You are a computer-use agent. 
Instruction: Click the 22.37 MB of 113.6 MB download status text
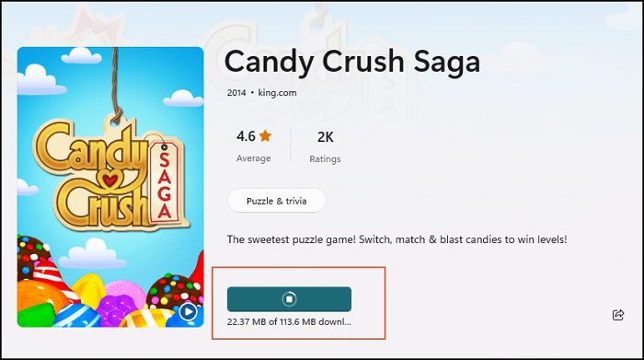click(289, 321)
